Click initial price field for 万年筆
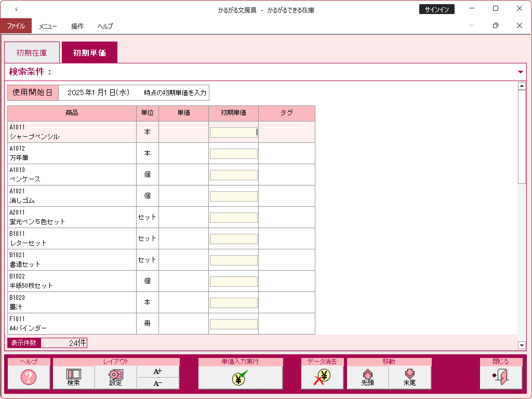The image size is (532, 399). pyautogui.click(x=233, y=154)
